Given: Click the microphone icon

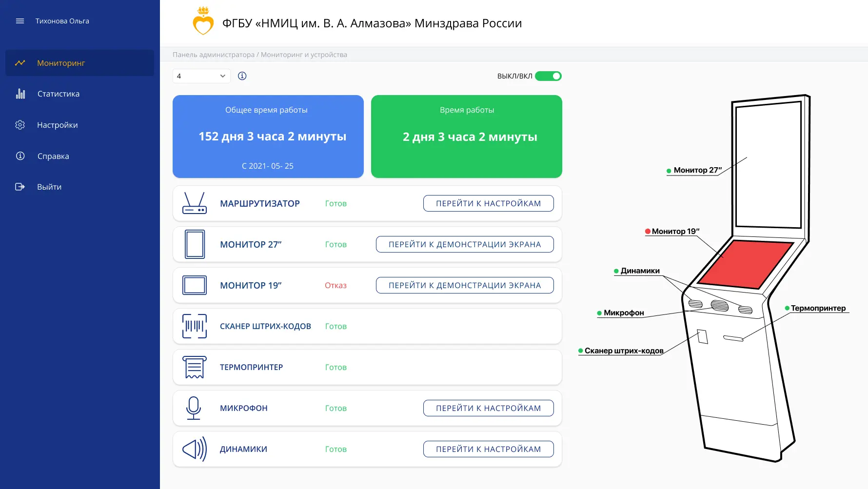Looking at the screenshot, I should pos(194,408).
